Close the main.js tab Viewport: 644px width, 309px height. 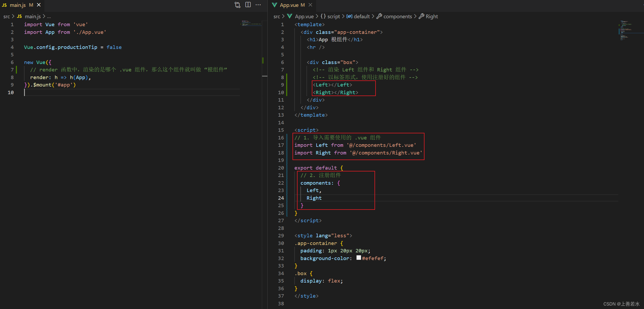click(39, 5)
